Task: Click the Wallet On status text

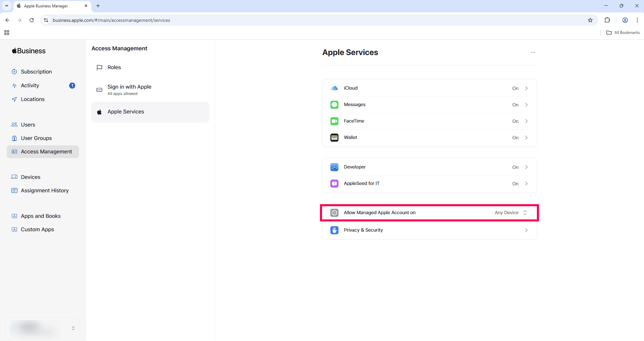Action: pyautogui.click(x=515, y=138)
